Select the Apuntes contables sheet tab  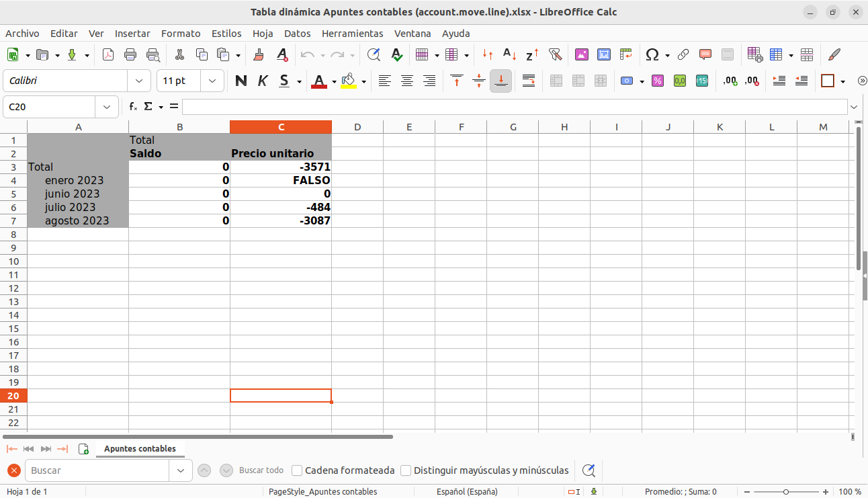[140, 448]
